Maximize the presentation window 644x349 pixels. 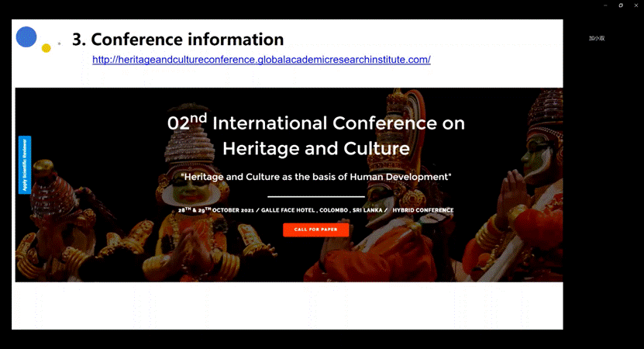pyautogui.click(x=621, y=5)
